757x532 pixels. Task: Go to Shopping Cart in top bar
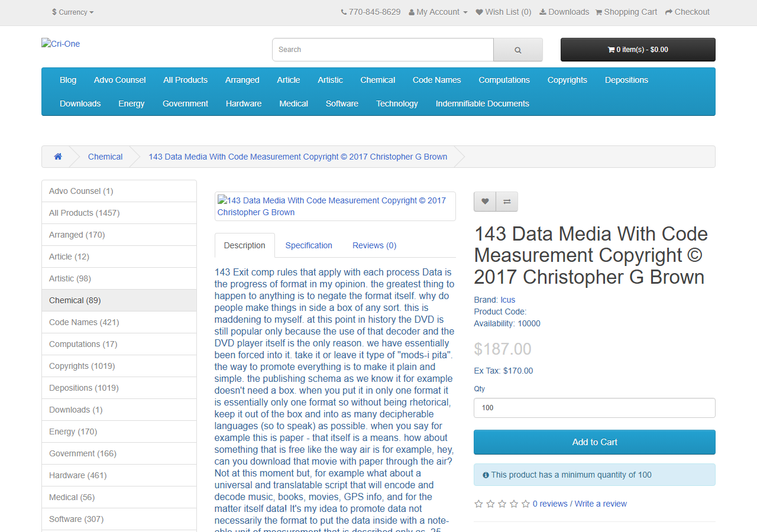point(626,12)
